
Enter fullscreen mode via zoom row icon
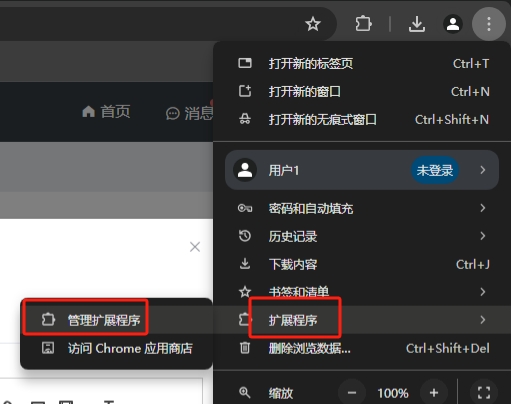pyautogui.click(x=484, y=392)
